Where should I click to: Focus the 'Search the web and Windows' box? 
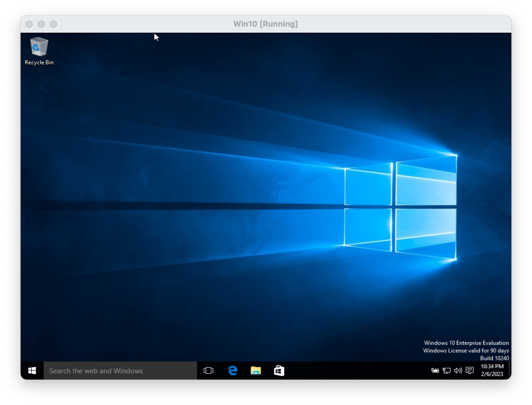point(120,370)
